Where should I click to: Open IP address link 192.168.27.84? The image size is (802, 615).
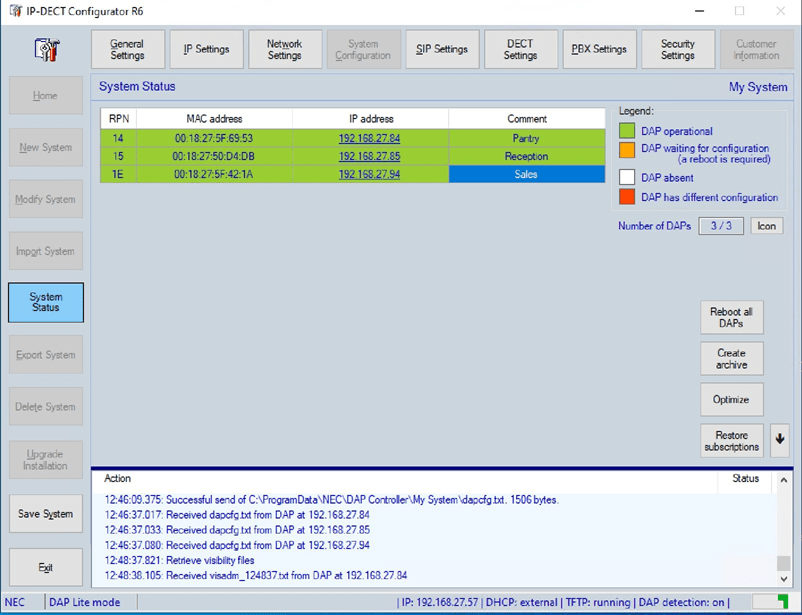tap(369, 138)
